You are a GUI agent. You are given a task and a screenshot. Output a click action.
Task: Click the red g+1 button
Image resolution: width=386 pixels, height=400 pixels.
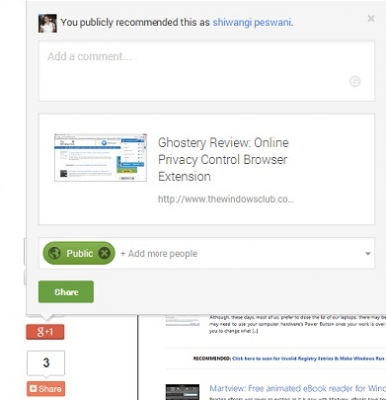pyautogui.click(x=45, y=332)
